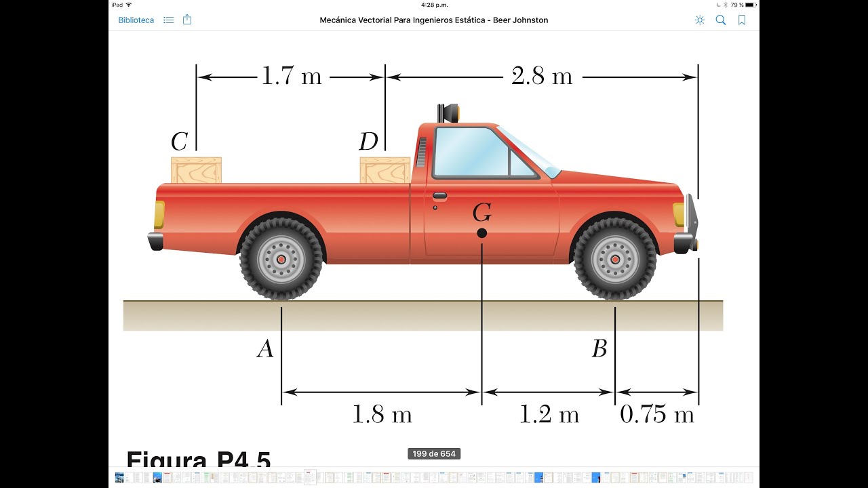Screen dimensions: 868x488
Task: Click the Wi-Fi icon in status bar
Action: pyautogui.click(x=129, y=5)
